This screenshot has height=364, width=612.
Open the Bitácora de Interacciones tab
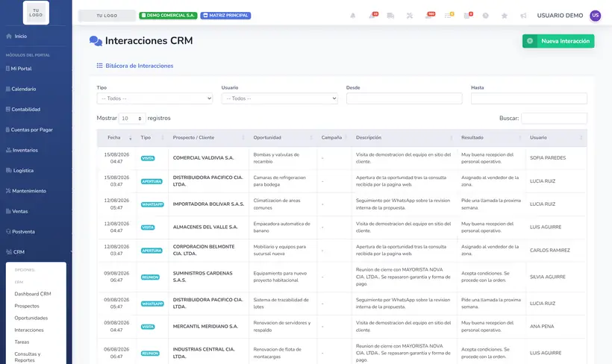coord(135,66)
